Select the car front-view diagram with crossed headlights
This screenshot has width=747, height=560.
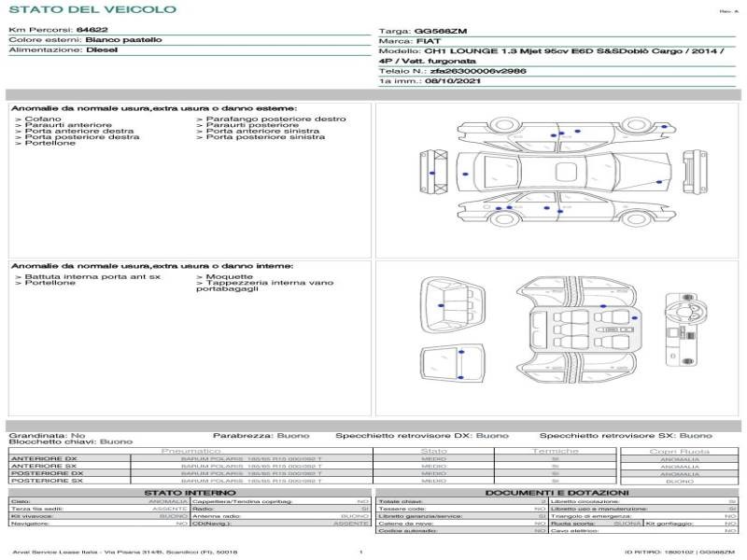(x=433, y=172)
